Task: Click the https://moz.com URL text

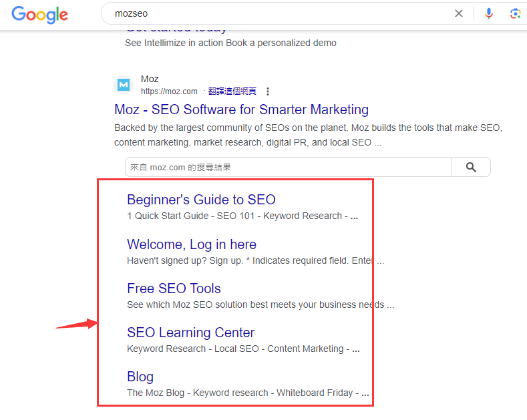Action: 169,91
